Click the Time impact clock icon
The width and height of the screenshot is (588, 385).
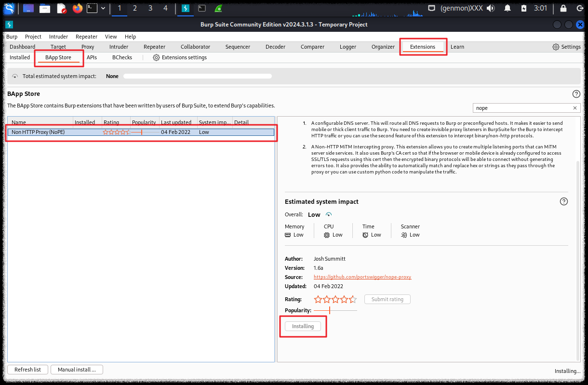[365, 235]
